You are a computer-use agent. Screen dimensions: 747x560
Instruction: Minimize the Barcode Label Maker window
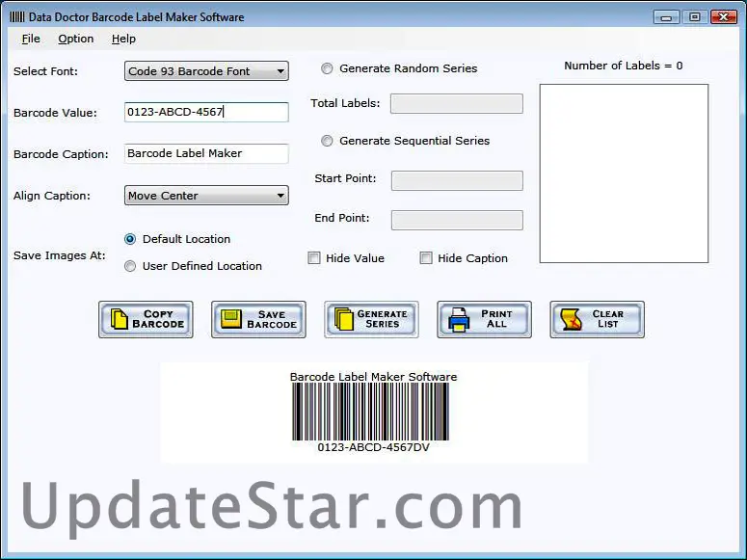pyautogui.click(x=666, y=17)
